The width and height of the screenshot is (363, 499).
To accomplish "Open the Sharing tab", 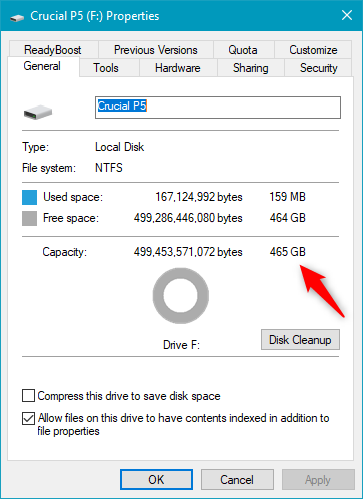I will point(251,68).
